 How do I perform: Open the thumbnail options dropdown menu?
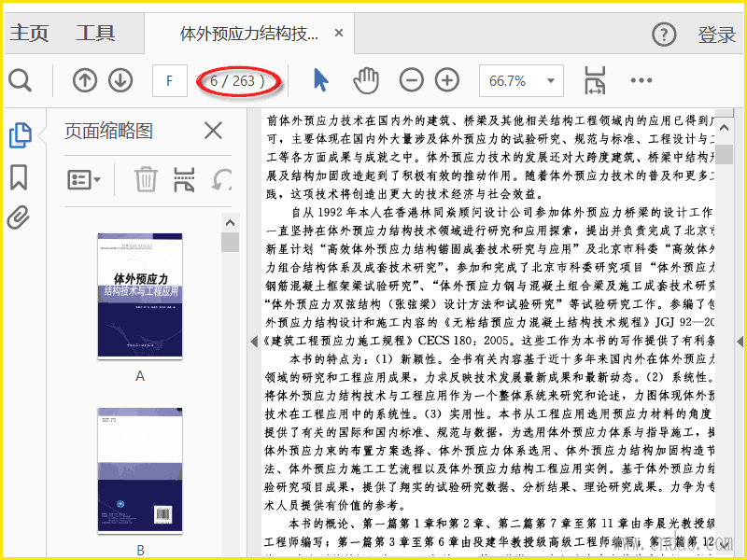[x=84, y=179]
